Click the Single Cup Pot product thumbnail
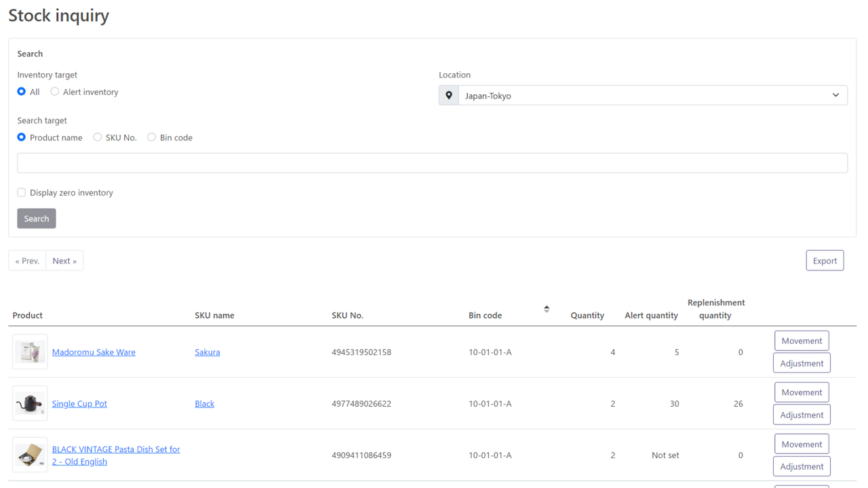 30,403
